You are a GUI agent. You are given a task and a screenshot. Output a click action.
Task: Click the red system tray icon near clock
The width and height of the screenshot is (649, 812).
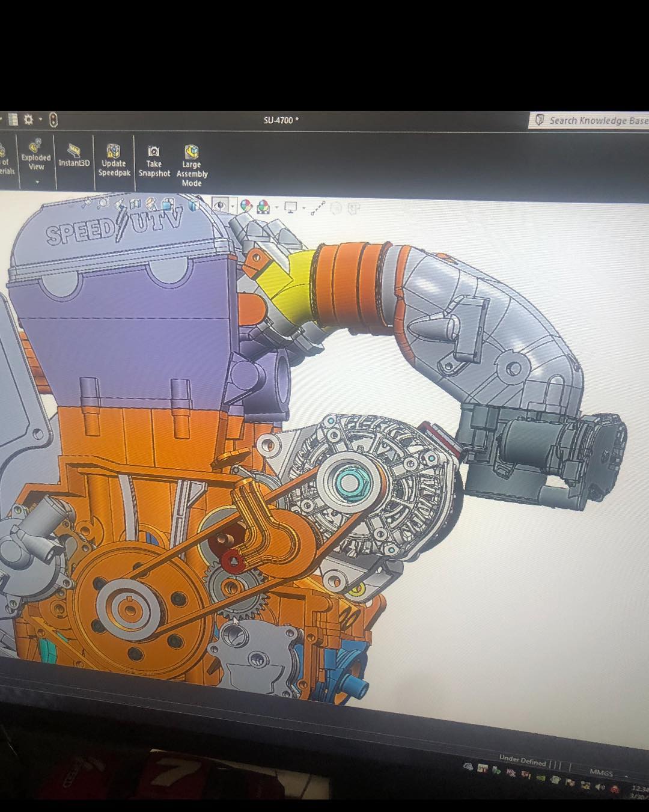click(615, 789)
